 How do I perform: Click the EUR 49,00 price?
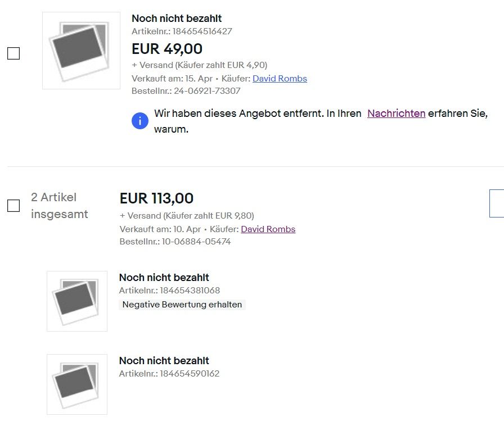coord(167,49)
